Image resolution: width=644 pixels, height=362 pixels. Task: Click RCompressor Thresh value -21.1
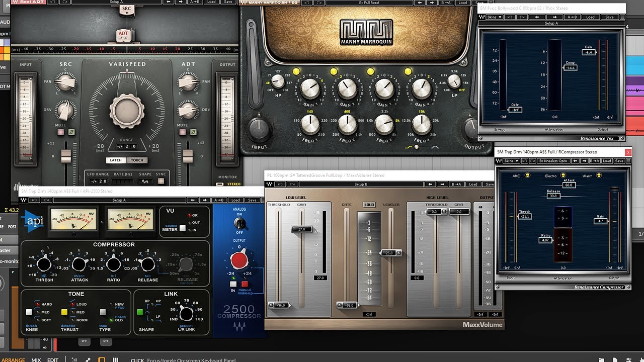click(524, 217)
